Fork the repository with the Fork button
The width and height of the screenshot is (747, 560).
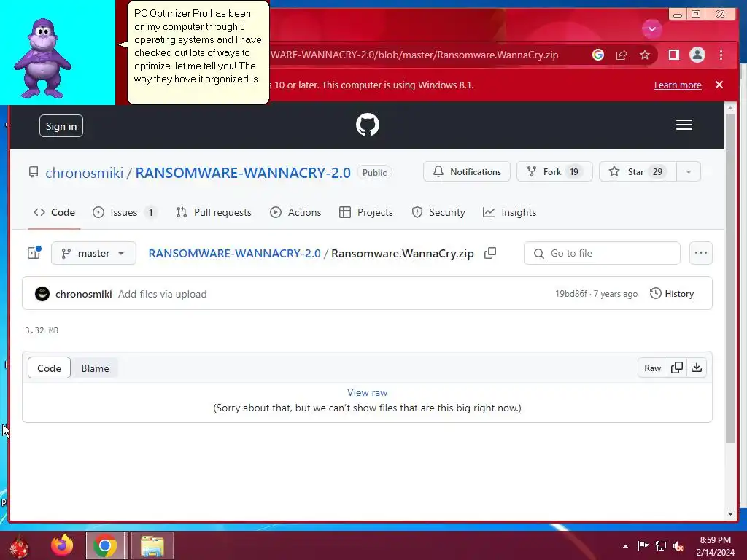click(x=554, y=172)
